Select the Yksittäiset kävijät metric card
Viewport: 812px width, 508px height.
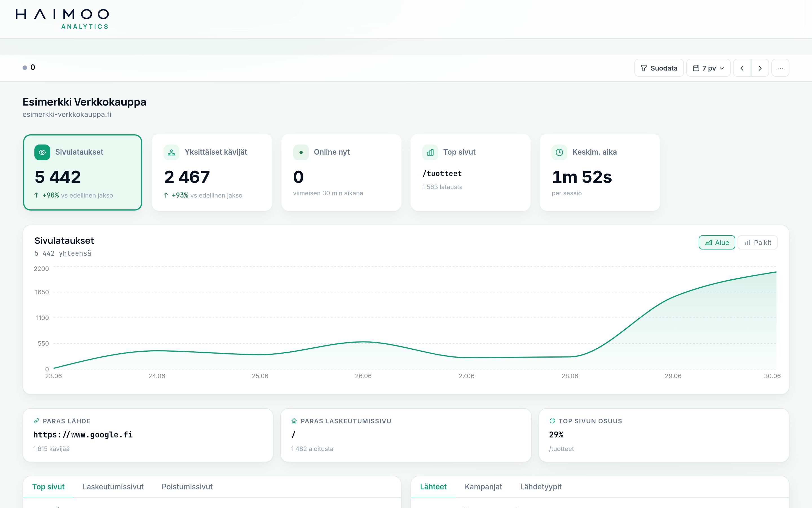coord(212,173)
